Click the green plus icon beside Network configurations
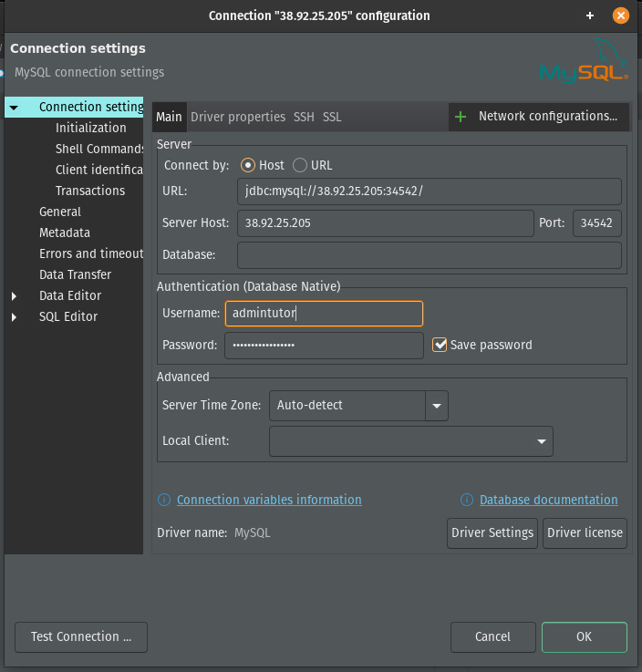642x672 pixels. [461, 117]
